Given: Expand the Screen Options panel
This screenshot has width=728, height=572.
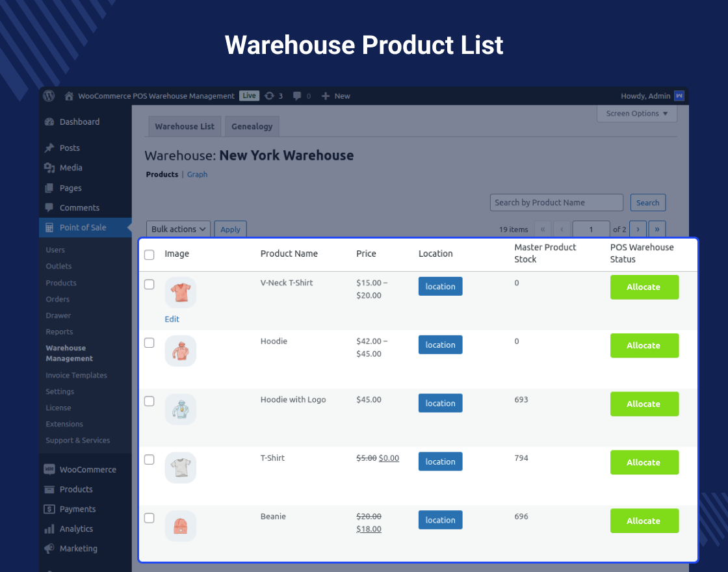Looking at the screenshot, I should (x=636, y=114).
